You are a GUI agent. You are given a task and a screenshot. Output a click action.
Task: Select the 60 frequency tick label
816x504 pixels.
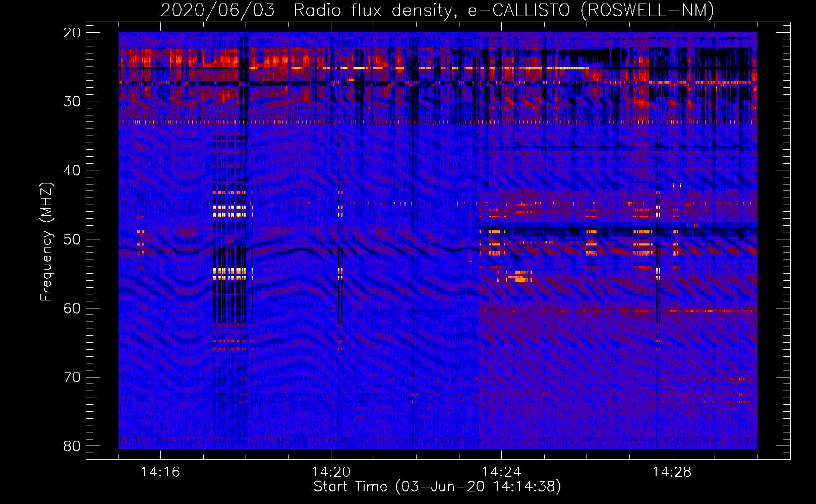[x=72, y=308]
